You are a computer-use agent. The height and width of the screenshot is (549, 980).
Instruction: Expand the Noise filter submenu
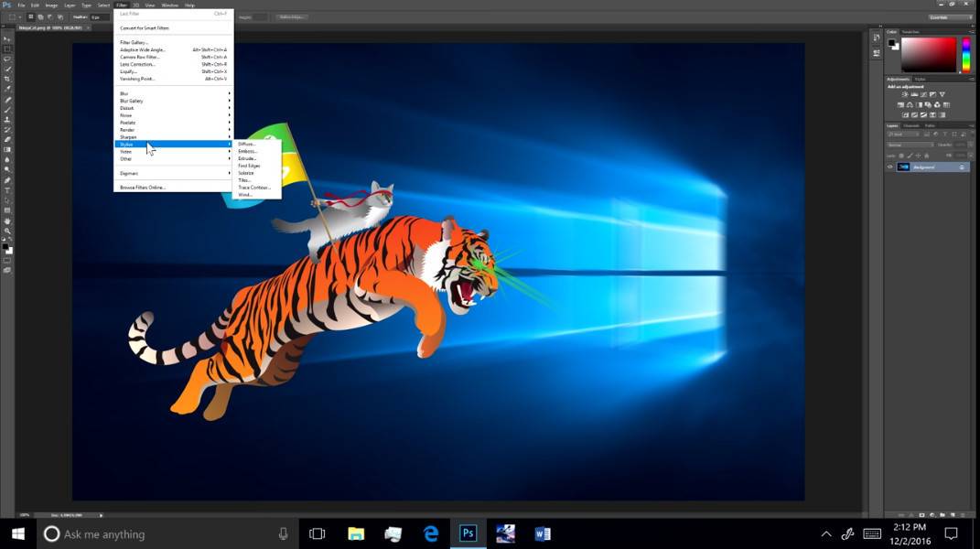pos(174,115)
